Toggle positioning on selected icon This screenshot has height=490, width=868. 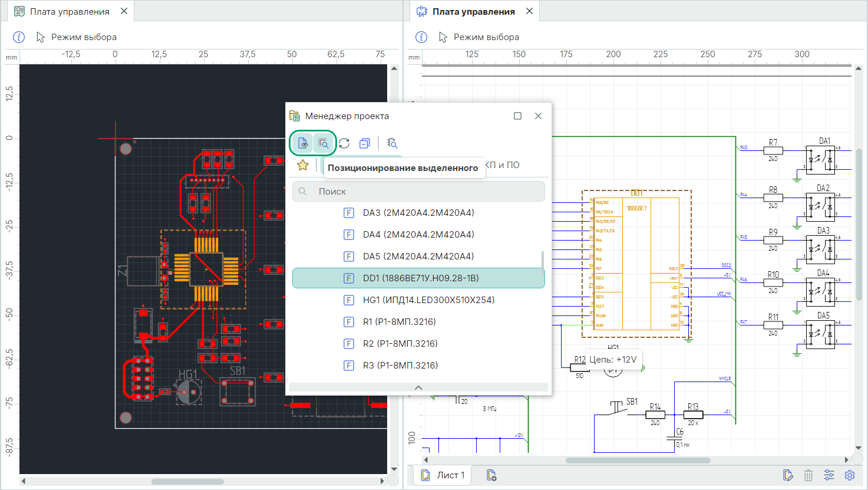[323, 143]
